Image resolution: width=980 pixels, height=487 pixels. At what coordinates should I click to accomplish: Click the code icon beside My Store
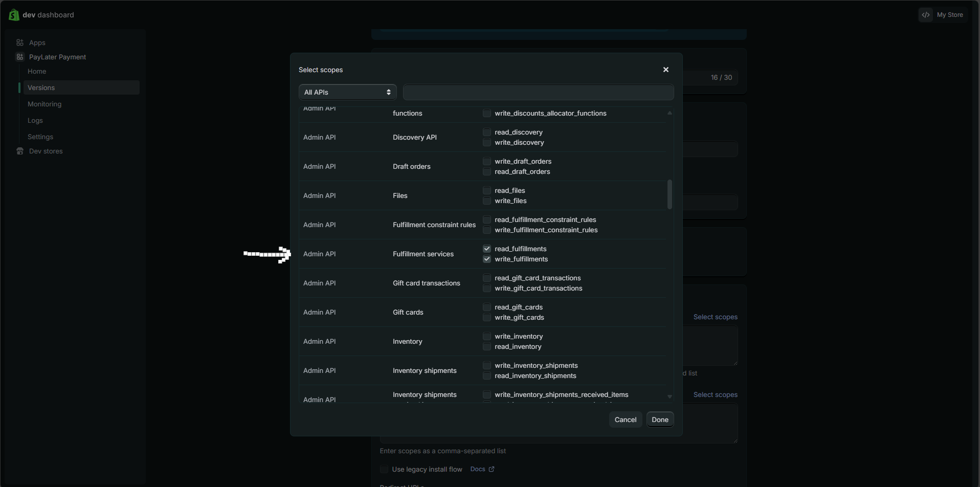click(x=925, y=15)
